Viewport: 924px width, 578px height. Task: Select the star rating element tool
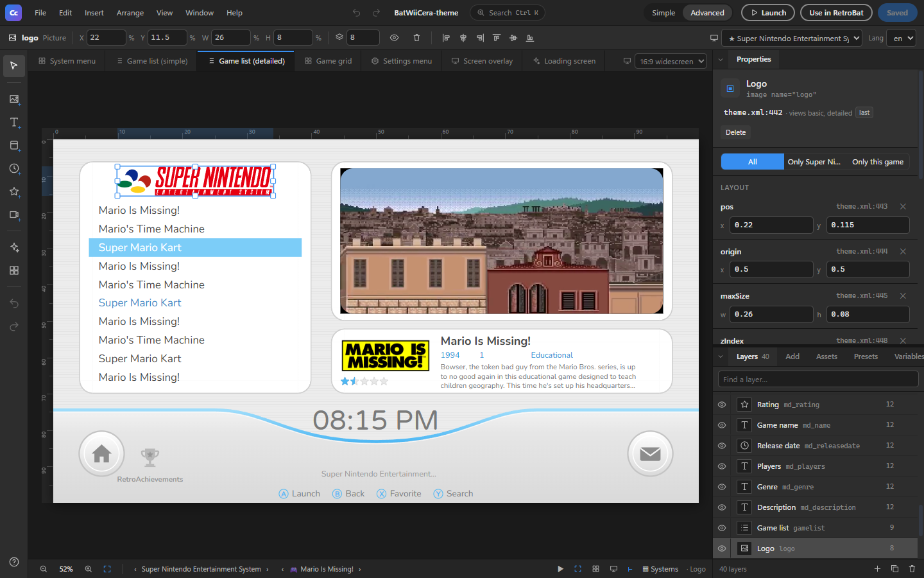point(14,191)
